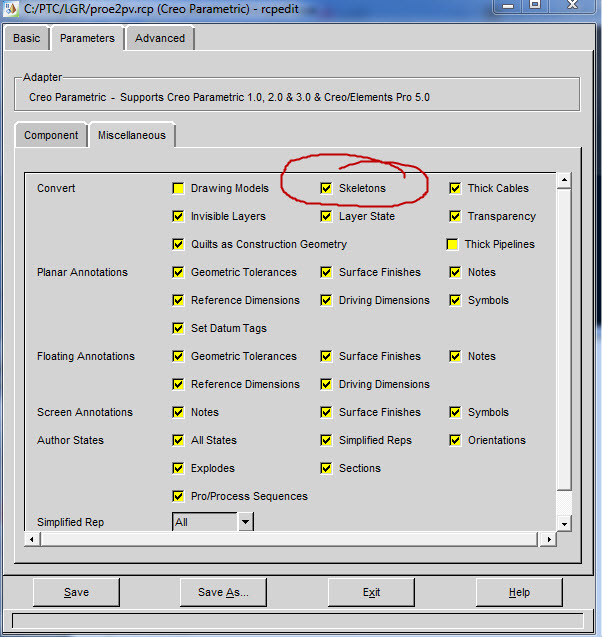602x637 pixels.
Task: Click the Simplified Rep 'All' field
Action: click(205, 522)
